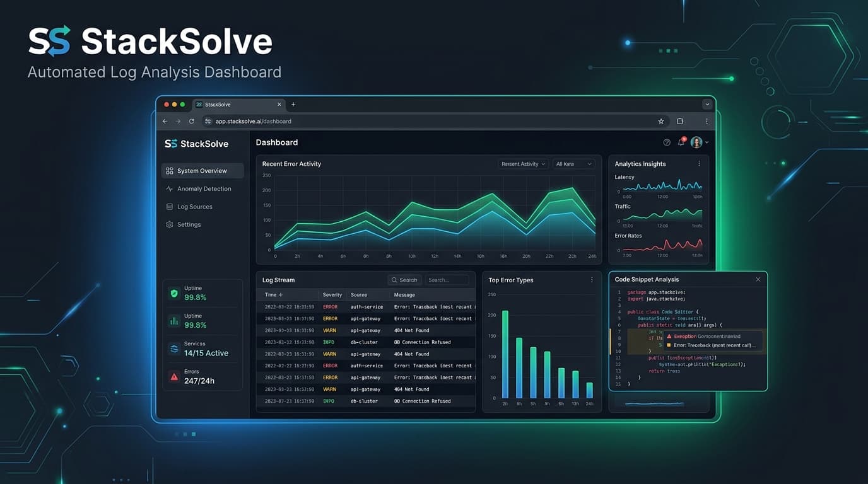Click the red Errors warning triangle icon
Image resolution: width=868 pixels, height=484 pixels.
pyautogui.click(x=174, y=376)
